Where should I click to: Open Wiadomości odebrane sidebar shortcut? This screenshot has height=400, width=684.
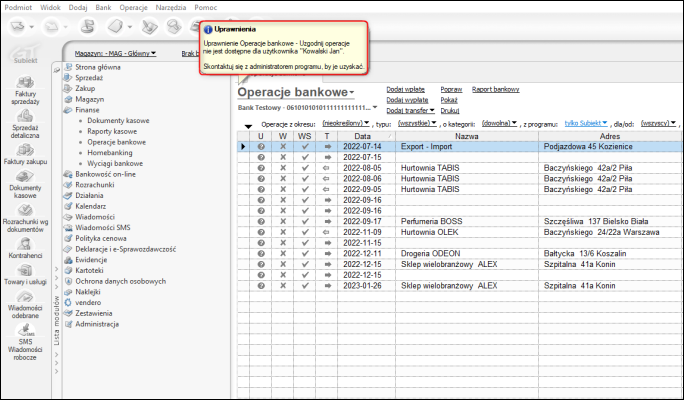(25, 304)
